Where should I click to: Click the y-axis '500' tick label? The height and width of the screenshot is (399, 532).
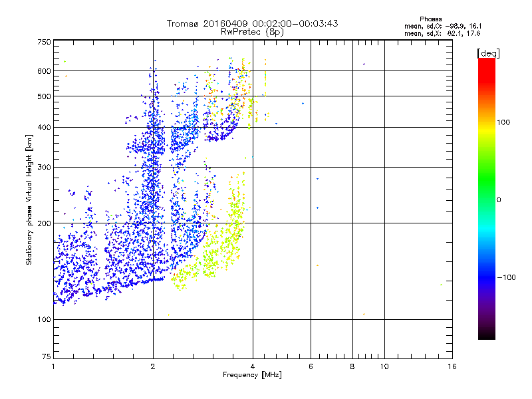44,96
